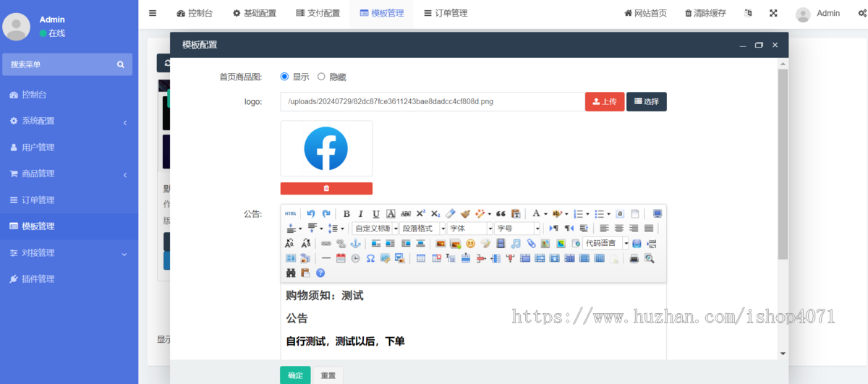
Task: Open editor fullscreen mode
Action: pyautogui.click(x=657, y=214)
